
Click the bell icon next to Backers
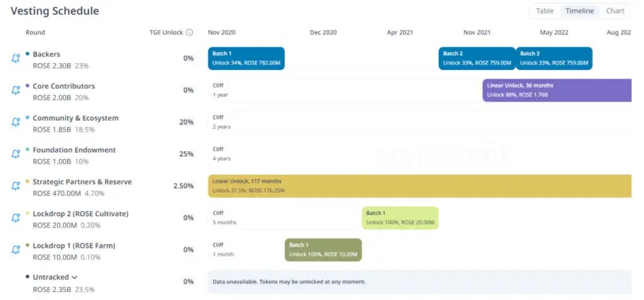[x=16, y=58]
